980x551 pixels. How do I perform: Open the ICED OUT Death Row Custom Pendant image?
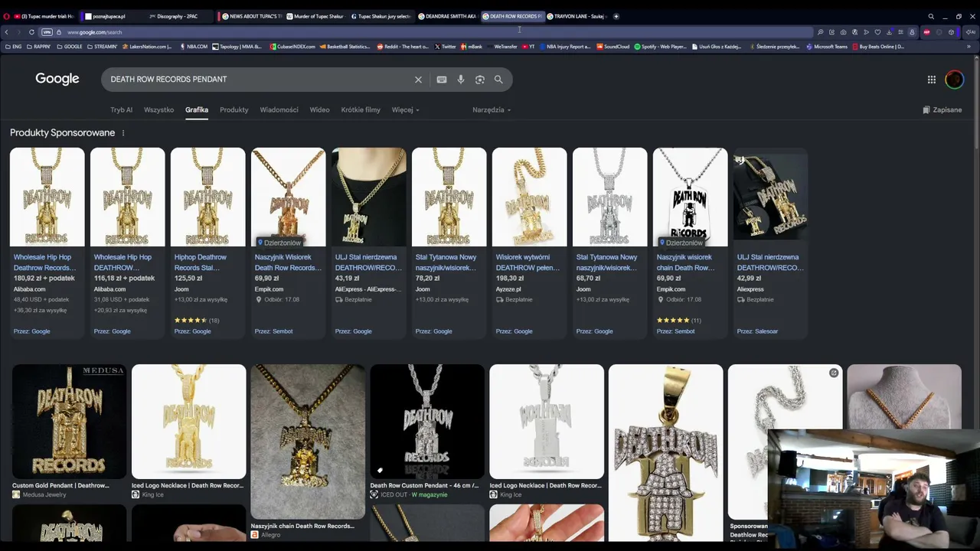coord(427,422)
